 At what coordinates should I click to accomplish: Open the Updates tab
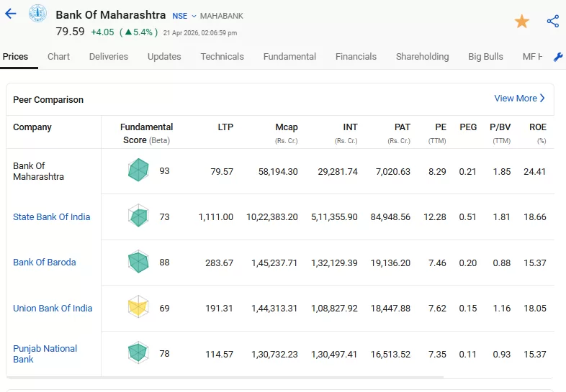(x=164, y=57)
